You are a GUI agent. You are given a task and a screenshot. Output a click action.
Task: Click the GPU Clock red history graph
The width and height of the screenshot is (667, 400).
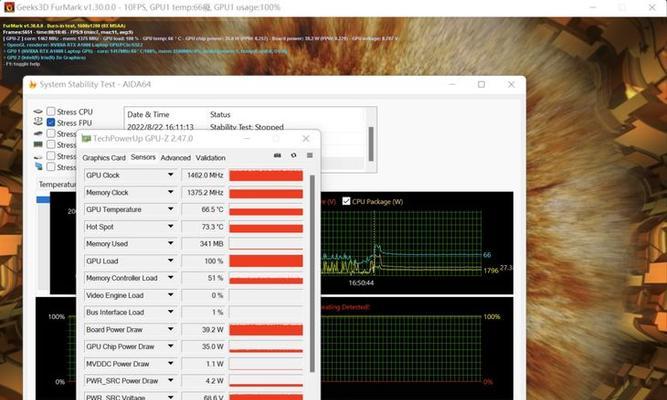click(266, 175)
